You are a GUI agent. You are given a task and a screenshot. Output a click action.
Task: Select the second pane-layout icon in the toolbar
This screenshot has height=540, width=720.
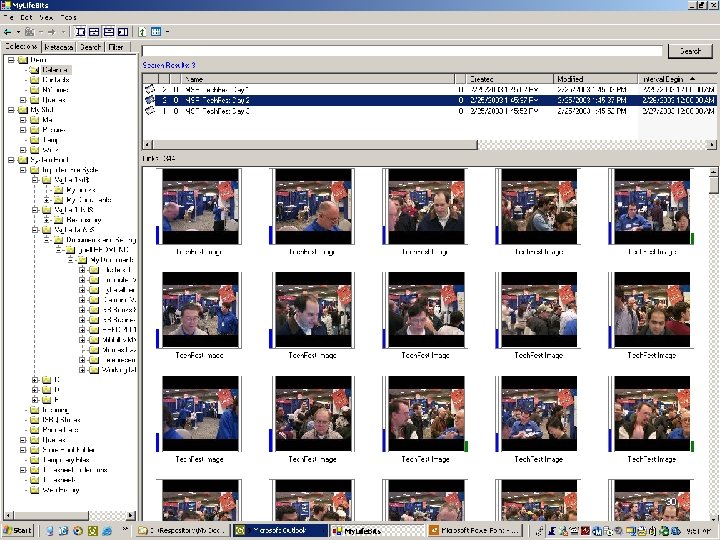pos(94,32)
